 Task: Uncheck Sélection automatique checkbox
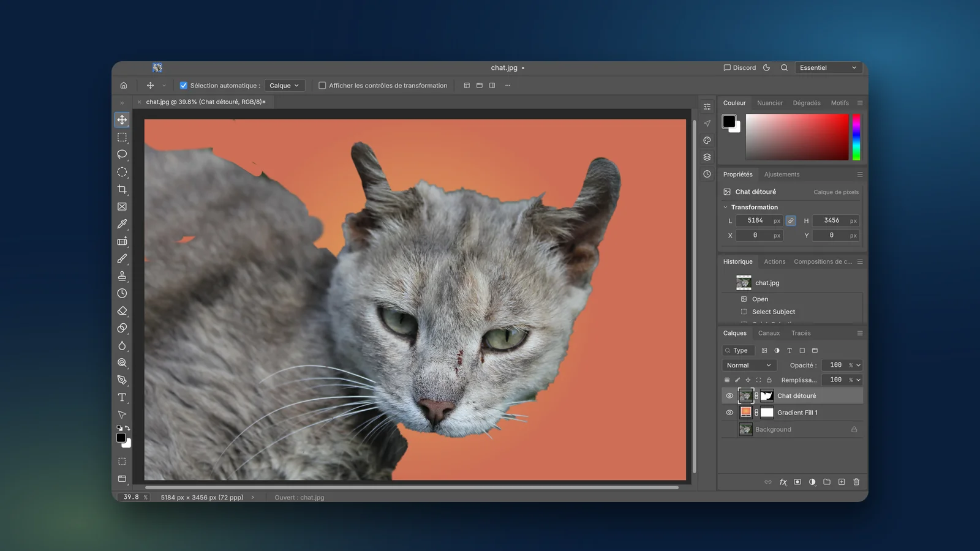coord(183,86)
